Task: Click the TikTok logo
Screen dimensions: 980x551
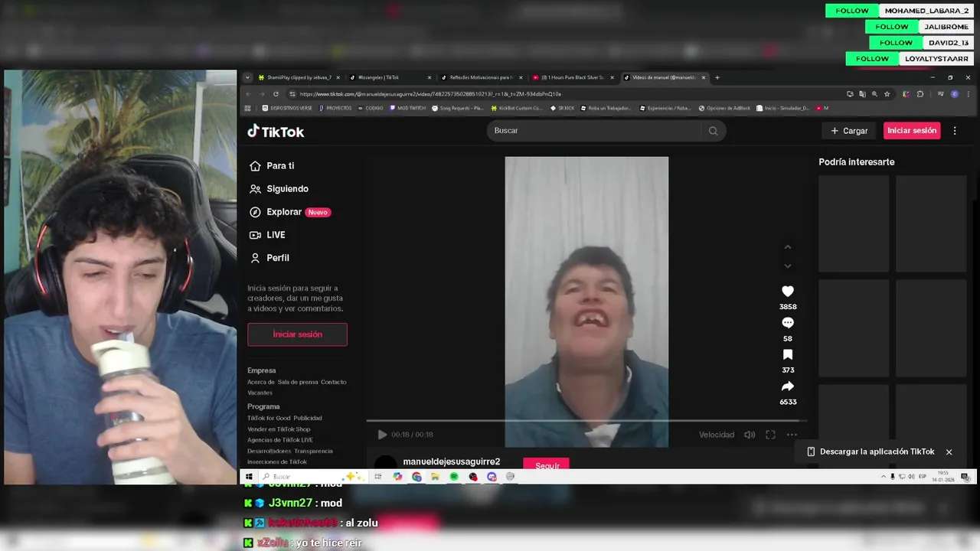Action: [x=276, y=132]
